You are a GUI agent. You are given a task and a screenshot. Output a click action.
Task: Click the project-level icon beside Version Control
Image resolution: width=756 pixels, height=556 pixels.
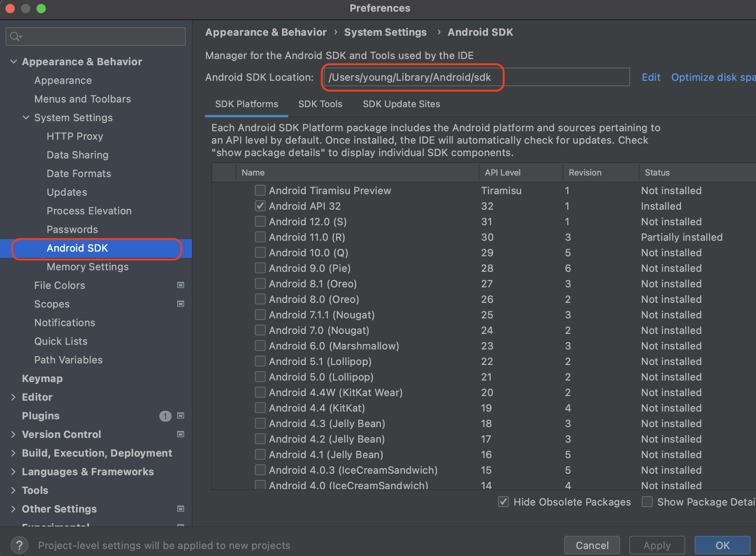[181, 434]
